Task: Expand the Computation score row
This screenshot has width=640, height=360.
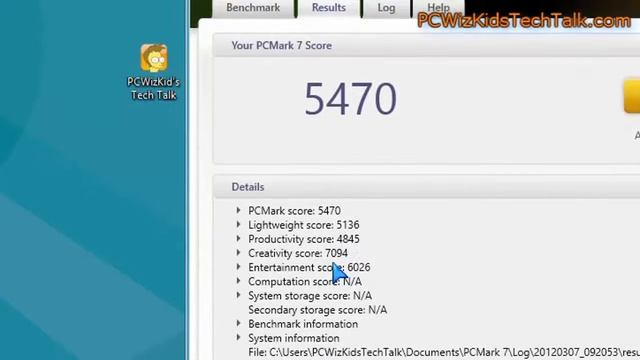Action: tap(238, 281)
